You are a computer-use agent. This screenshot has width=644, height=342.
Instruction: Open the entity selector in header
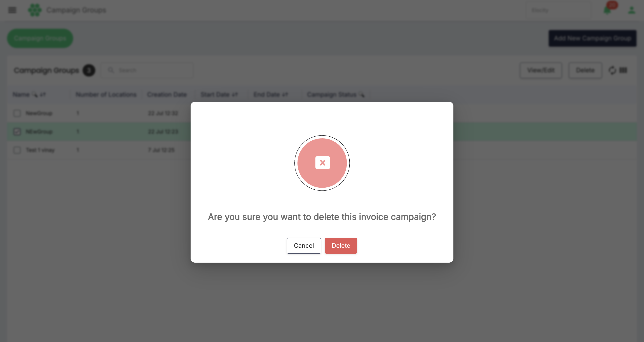(x=559, y=10)
